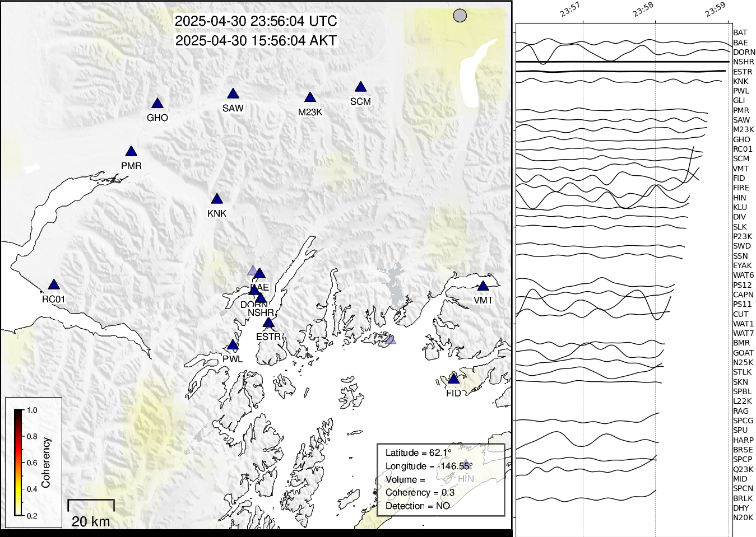Click the CAPN label in trace list
Viewport: 756px width, 537px height.
click(x=744, y=295)
